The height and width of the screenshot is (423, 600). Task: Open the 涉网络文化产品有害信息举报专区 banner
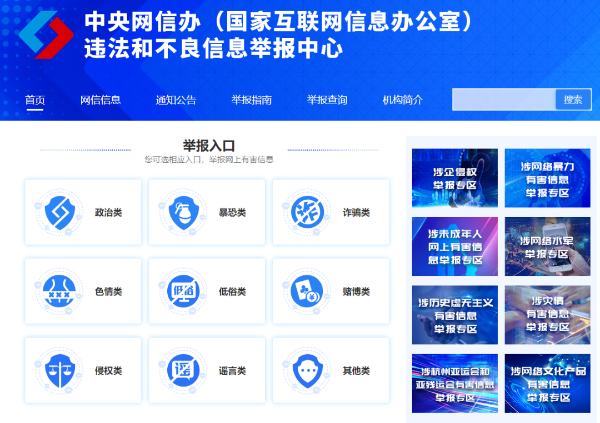click(548, 383)
